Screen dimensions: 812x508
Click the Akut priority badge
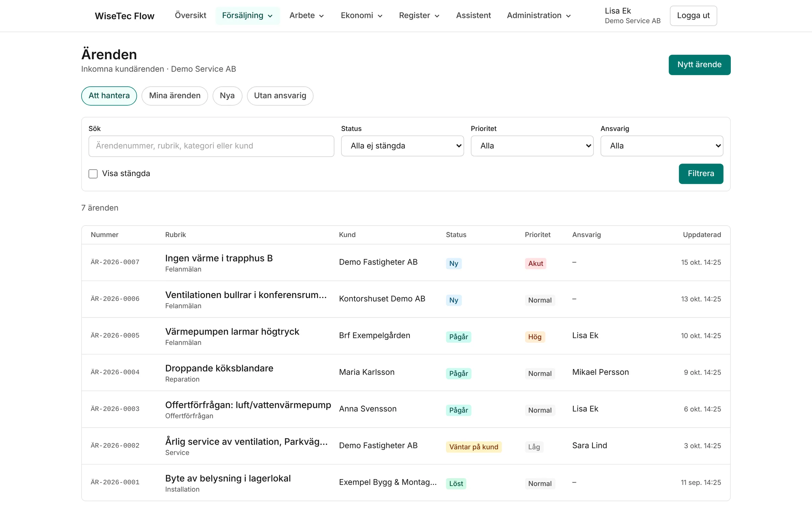tap(536, 263)
